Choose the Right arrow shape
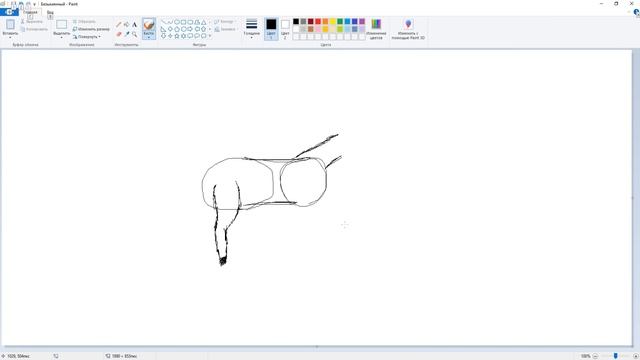This screenshot has width=640, height=360. pyautogui.click(x=190, y=29)
